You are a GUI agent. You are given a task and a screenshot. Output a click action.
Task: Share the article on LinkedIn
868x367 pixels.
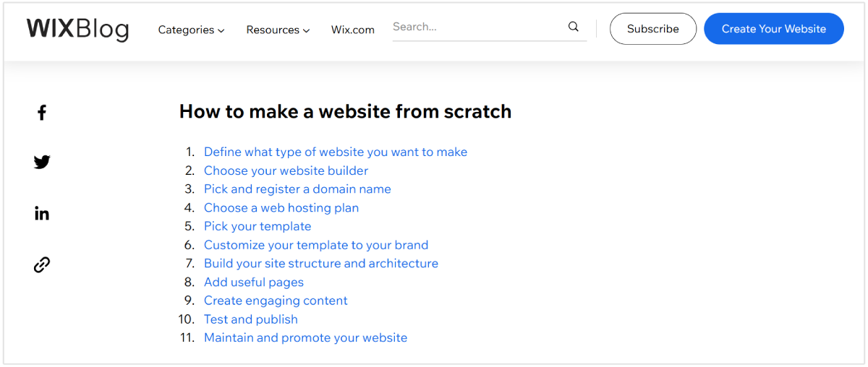[42, 213]
